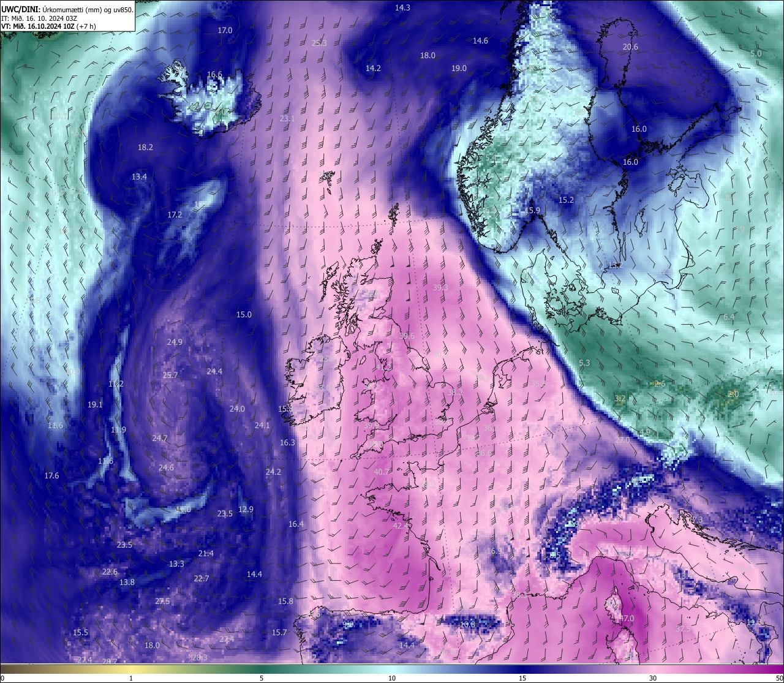Click the 24.4 value label
Screen dimensions: 784x683
tap(214, 371)
